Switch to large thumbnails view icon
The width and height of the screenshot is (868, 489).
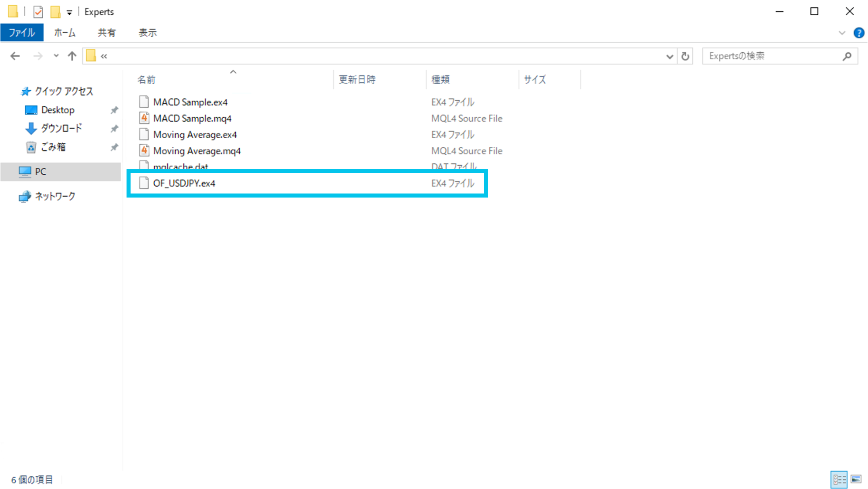tap(856, 479)
